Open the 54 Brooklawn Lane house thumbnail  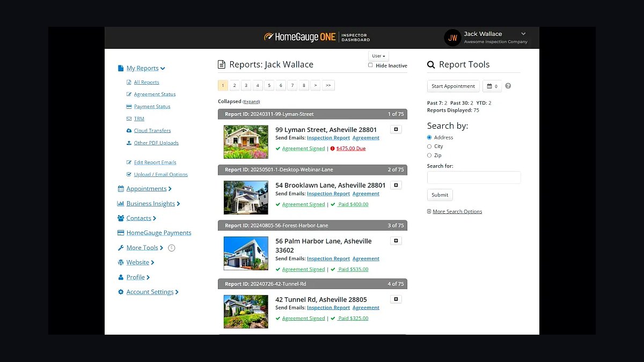coord(246,197)
